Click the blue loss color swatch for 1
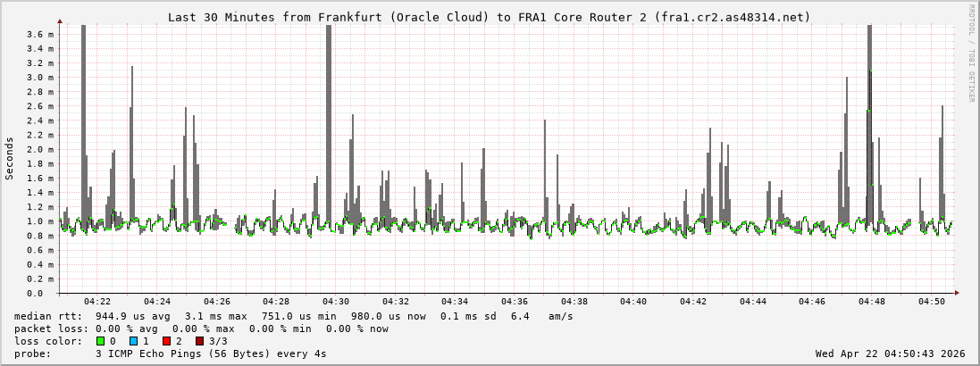The image size is (980, 366). [133, 341]
